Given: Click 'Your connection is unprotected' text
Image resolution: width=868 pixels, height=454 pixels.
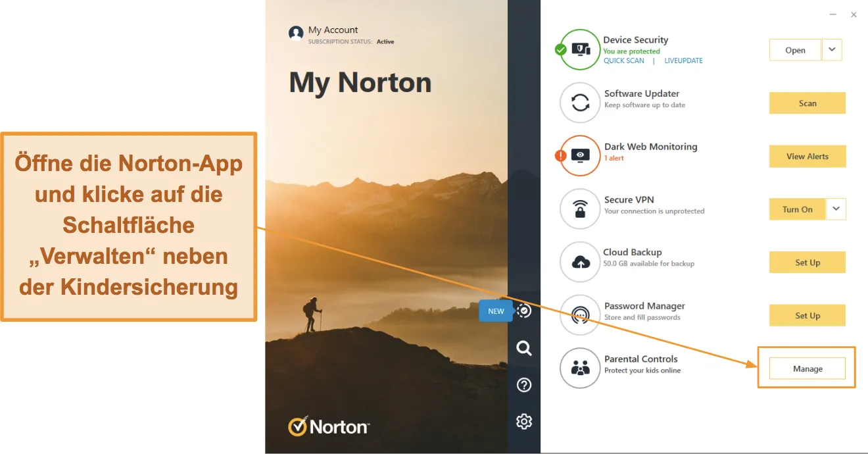Looking at the screenshot, I should [654, 211].
